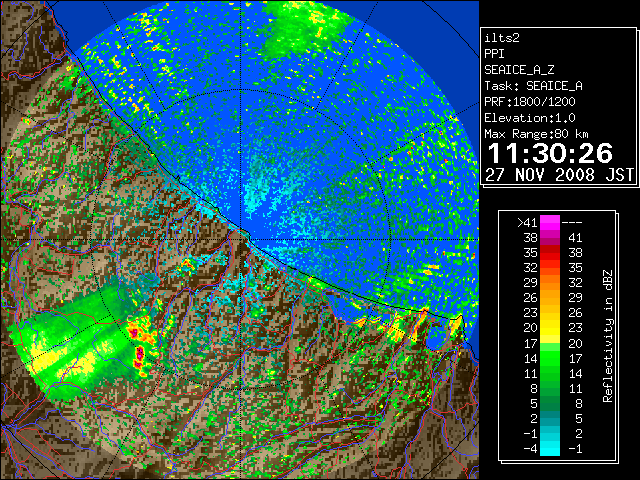640x480 pixels.
Task: Click the orange 26 dBZ legend color
Action: pyautogui.click(x=550, y=298)
